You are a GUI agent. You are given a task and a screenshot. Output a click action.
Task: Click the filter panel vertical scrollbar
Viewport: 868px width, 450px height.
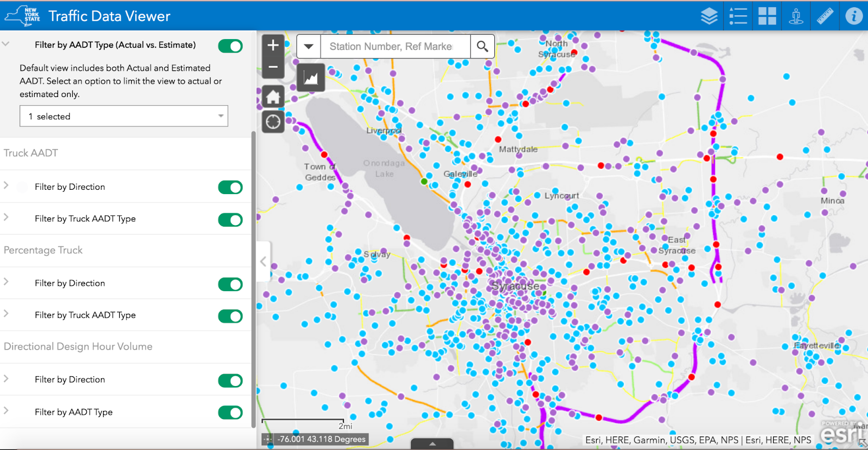click(x=253, y=279)
